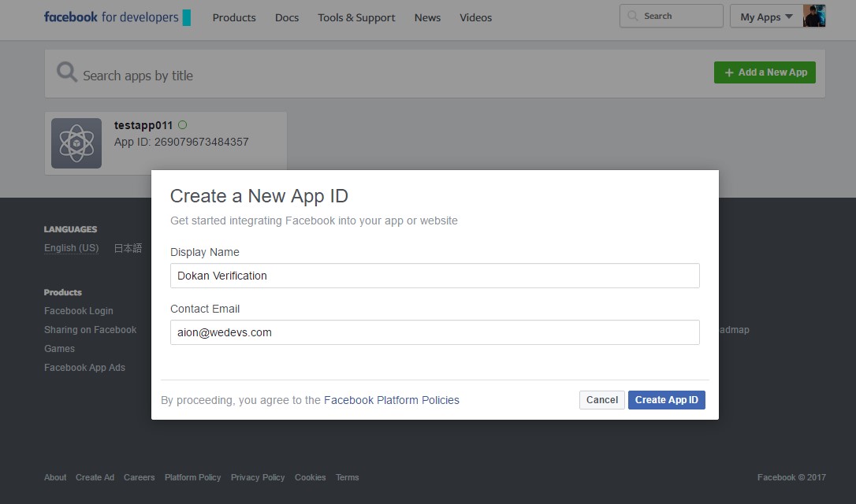Click the App ID: 269079673484357 text
The height and width of the screenshot is (504, 856).
pyautogui.click(x=181, y=142)
